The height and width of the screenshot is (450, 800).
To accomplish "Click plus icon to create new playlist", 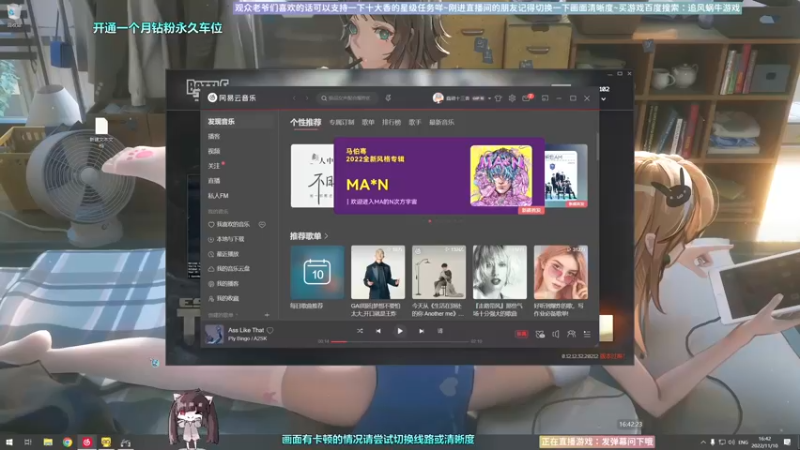I will pyautogui.click(x=267, y=315).
